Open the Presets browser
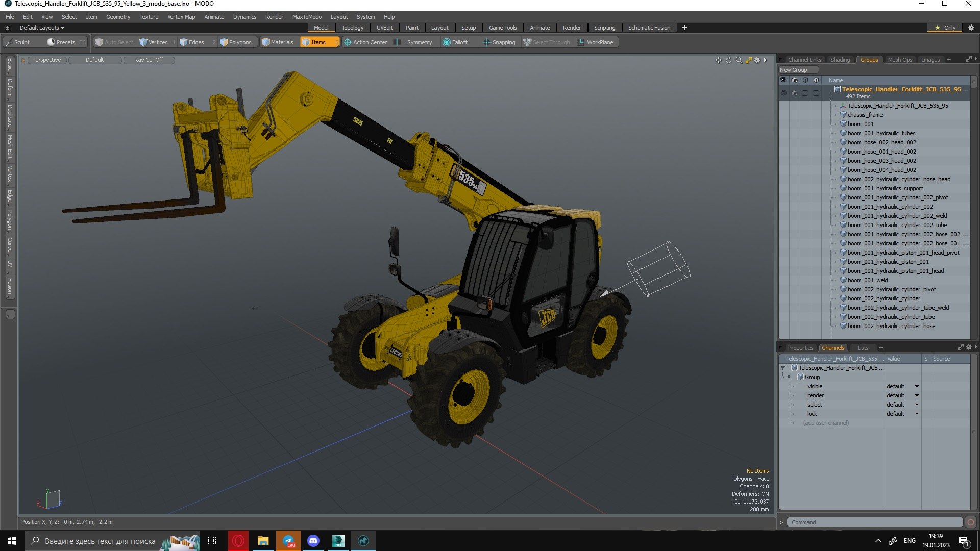 click(65, 42)
